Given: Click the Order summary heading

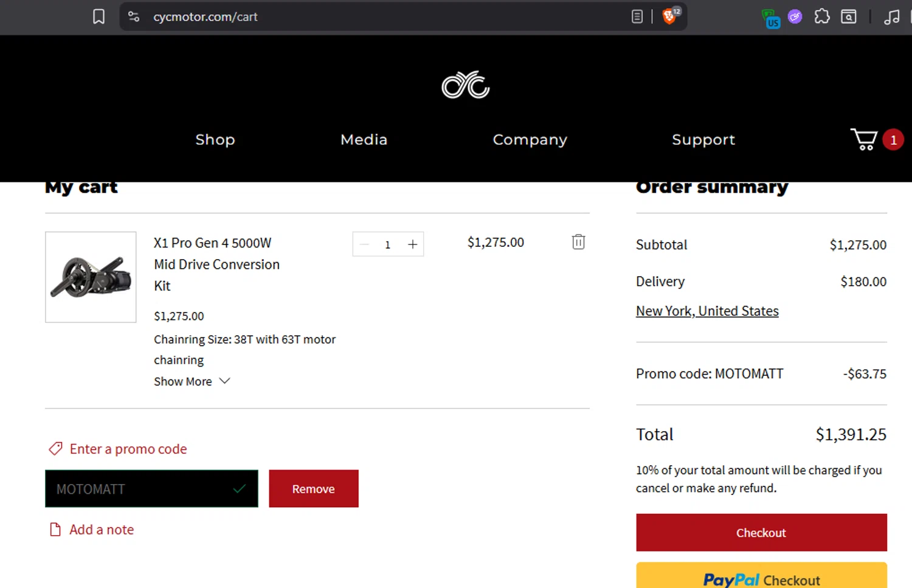Looking at the screenshot, I should coord(712,187).
